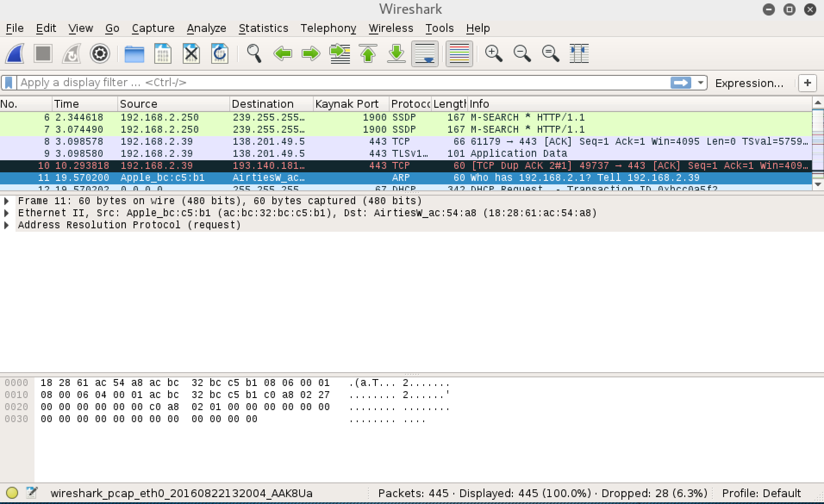Open a capture file folder icon
This screenshot has height=504, width=824.
134,54
